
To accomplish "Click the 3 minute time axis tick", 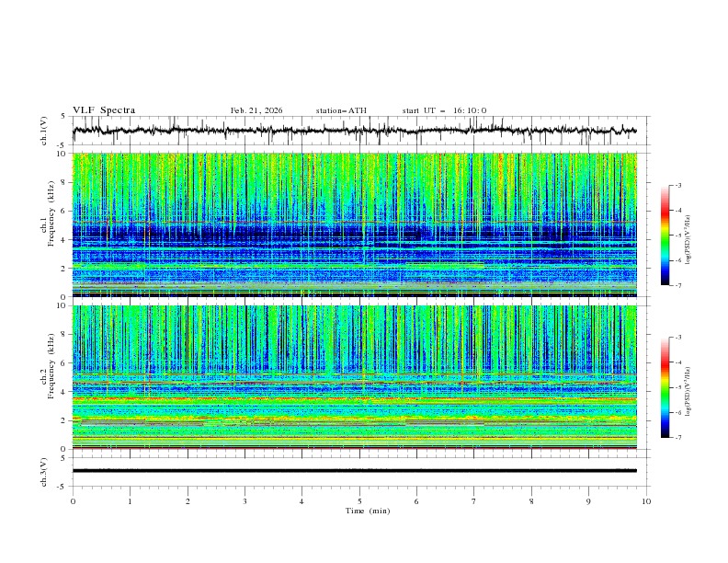I will coord(245,501).
